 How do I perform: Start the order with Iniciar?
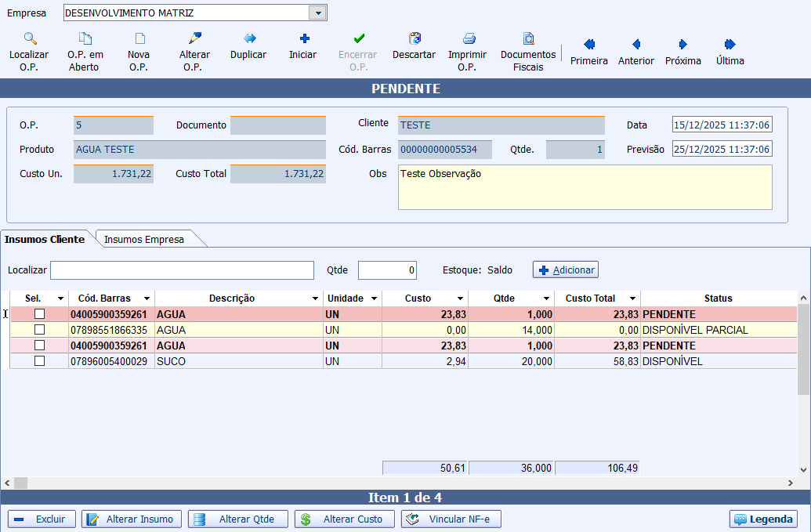303,39
